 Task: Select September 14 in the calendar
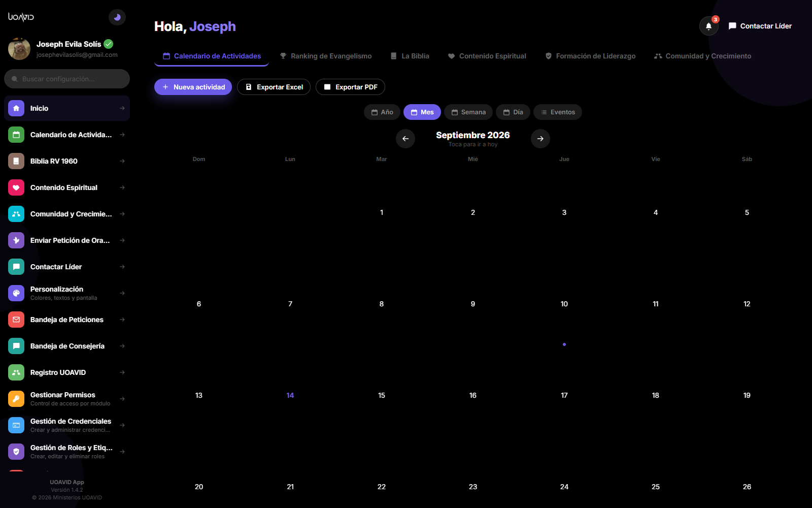click(290, 395)
